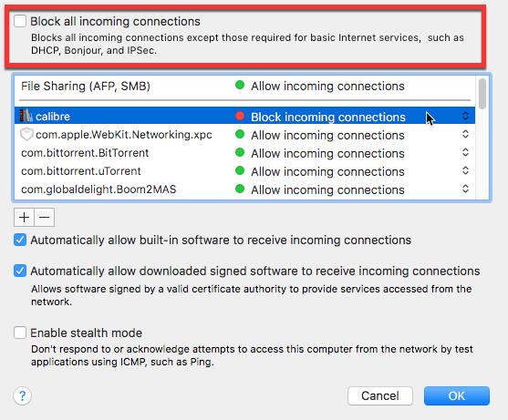Click green dot for com.apple.WebKit.Networking.xpc
The image size is (508, 420).
click(240, 134)
